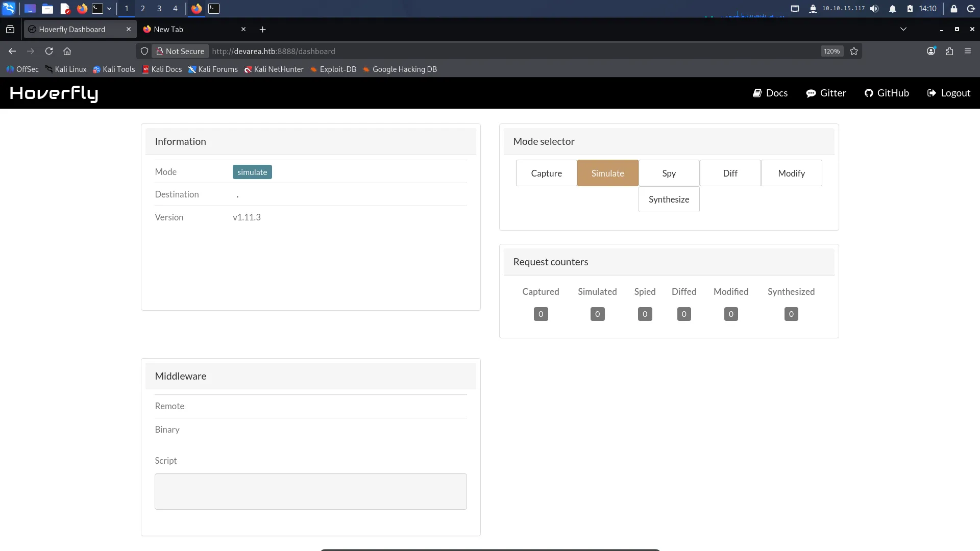The width and height of the screenshot is (980, 551).
Task: Select the Hoverfly Dashboard tab
Action: [x=79, y=29]
